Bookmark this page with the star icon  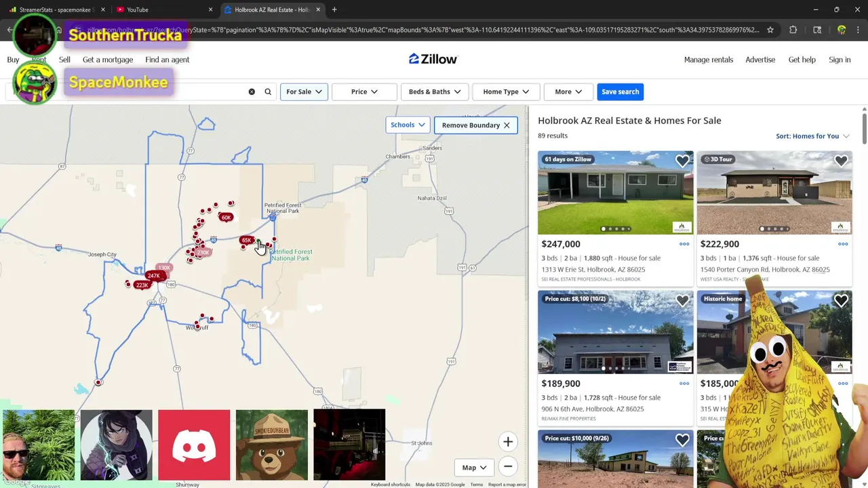click(x=770, y=30)
